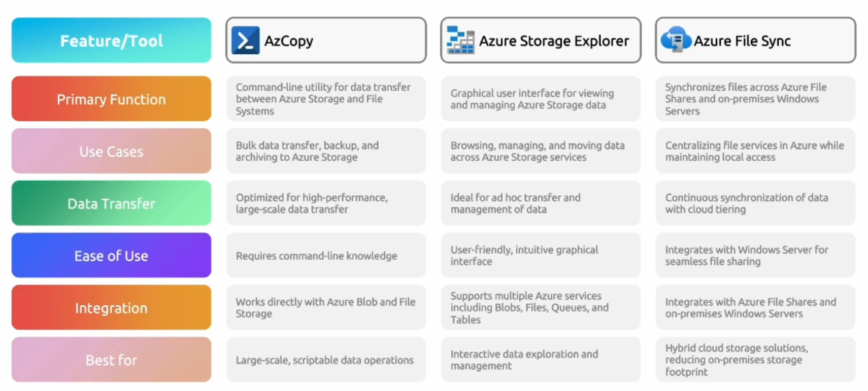Click the Azure Storage Explorer grid icon
Viewport: 868px width, 391px height.
tap(460, 40)
